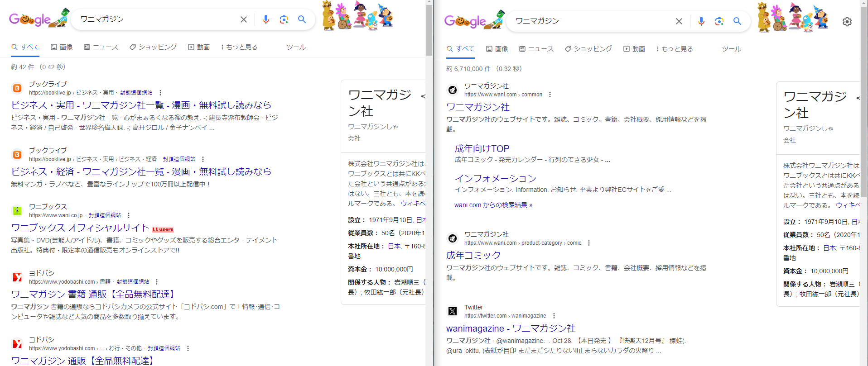This screenshot has width=868, height=366.
Task: Click 約 6,710,000 件 result count text
Action: pyautogui.click(x=484, y=69)
